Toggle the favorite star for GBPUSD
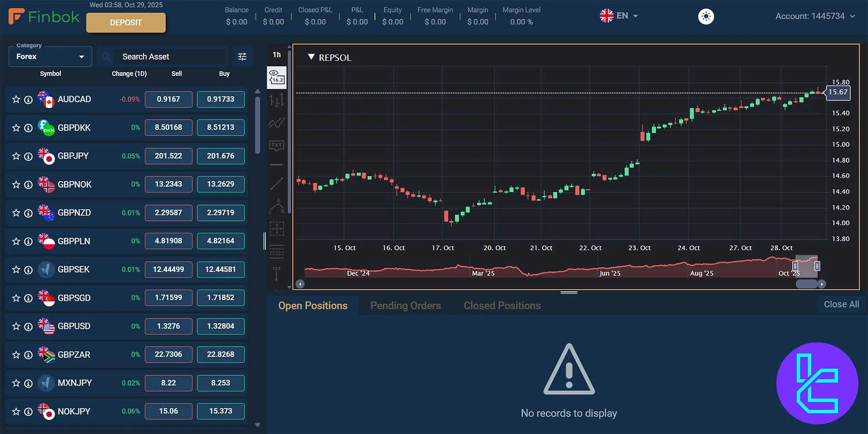The height and width of the screenshot is (434, 868). tap(16, 326)
